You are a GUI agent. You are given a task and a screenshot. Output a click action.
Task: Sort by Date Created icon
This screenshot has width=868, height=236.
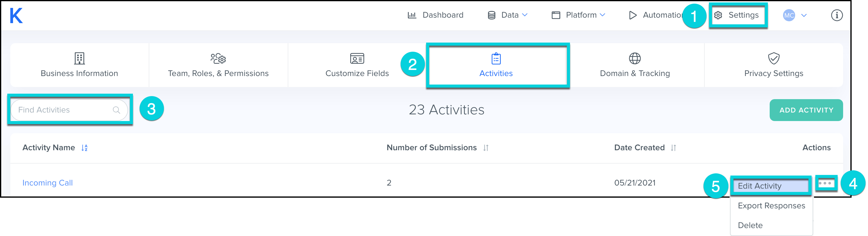[673, 148]
